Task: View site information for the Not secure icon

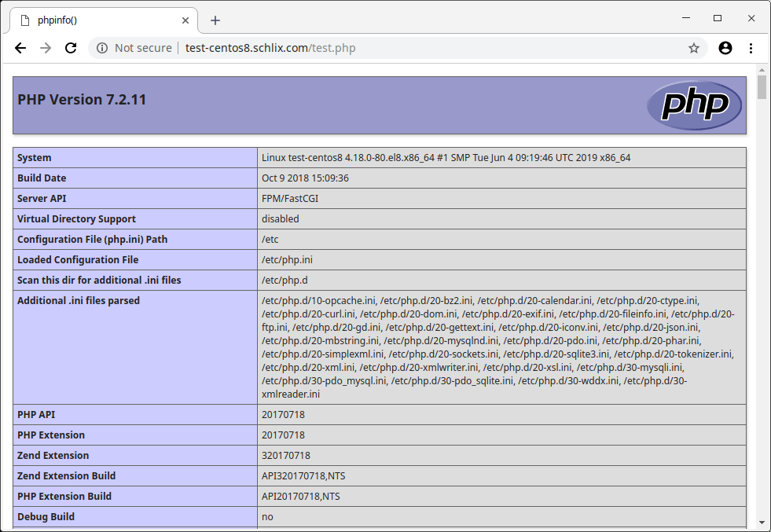Action: [x=102, y=48]
